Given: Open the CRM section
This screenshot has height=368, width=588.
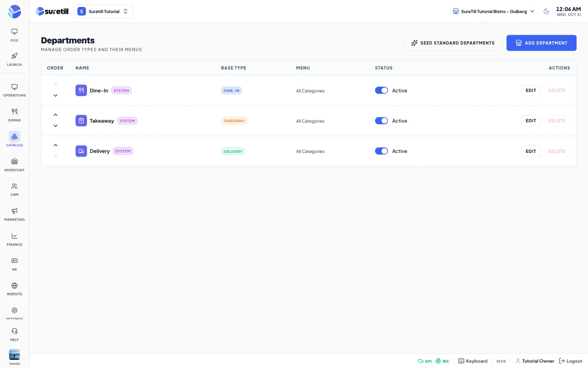Looking at the screenshot, I should click(x=14, y=190).
